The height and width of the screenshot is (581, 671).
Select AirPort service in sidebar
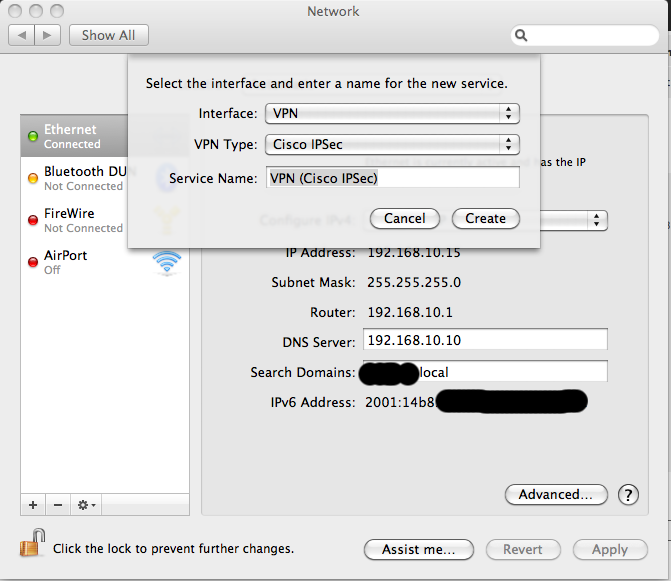(105, 262)
